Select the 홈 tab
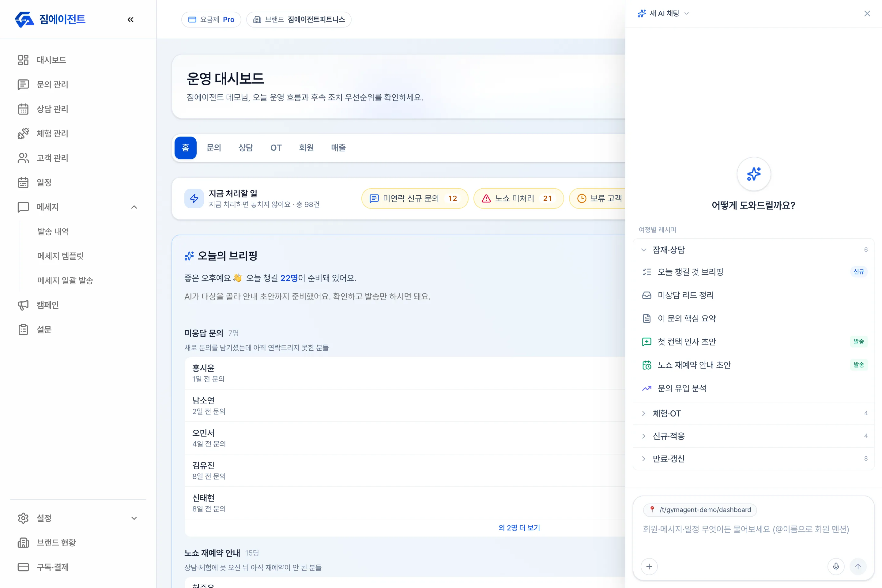Image resolution: width=882 pixels, height=588 pixels. [x=186, y=148]
